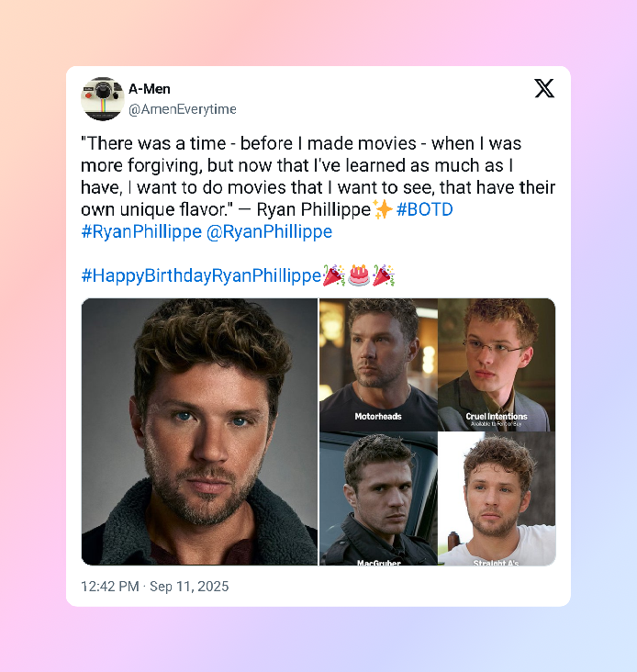This screenshot has height=672, width=637.
Task: Open the Cruel Intentions image
Action: point(497,364)
